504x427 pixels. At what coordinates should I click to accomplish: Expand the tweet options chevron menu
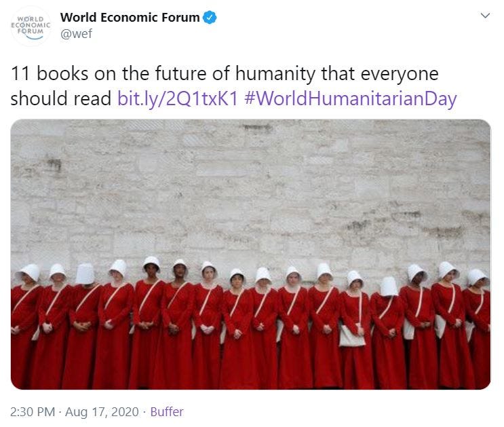point(485,16)
